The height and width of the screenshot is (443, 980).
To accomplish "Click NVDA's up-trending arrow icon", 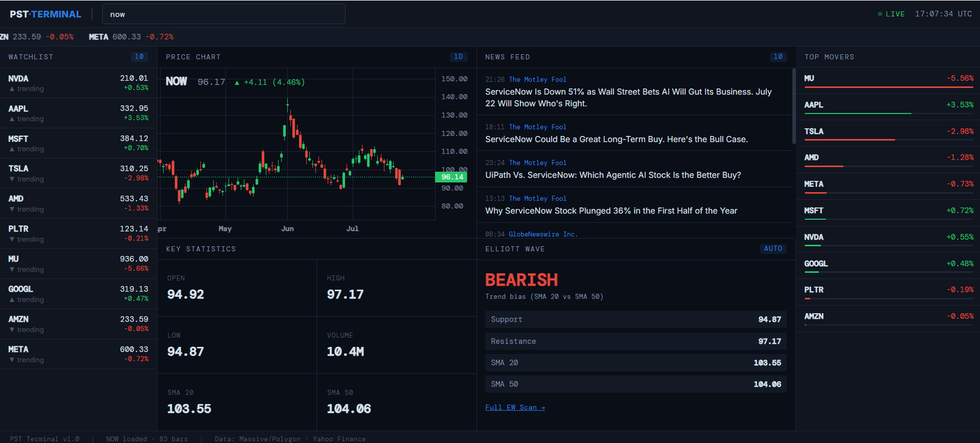I will click(12, 89).
